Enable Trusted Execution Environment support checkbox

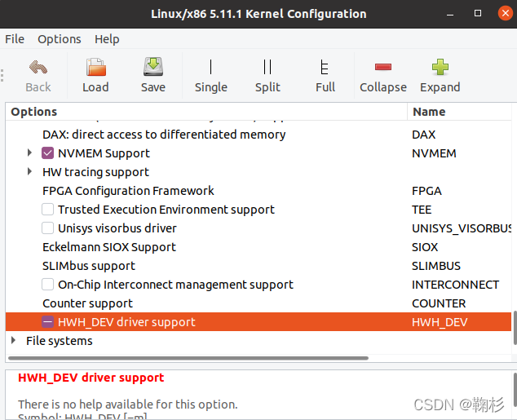point(48,210)
